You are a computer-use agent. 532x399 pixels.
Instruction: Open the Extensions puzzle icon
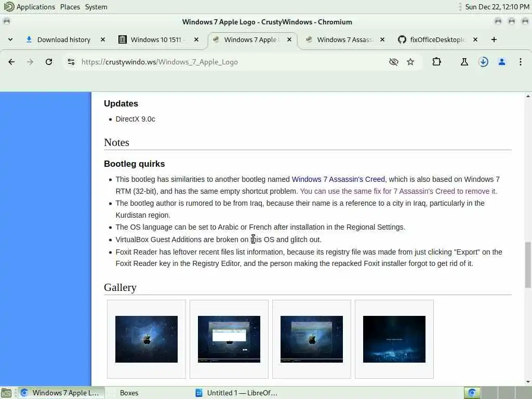pyautogui.click(x=436, y=62)
